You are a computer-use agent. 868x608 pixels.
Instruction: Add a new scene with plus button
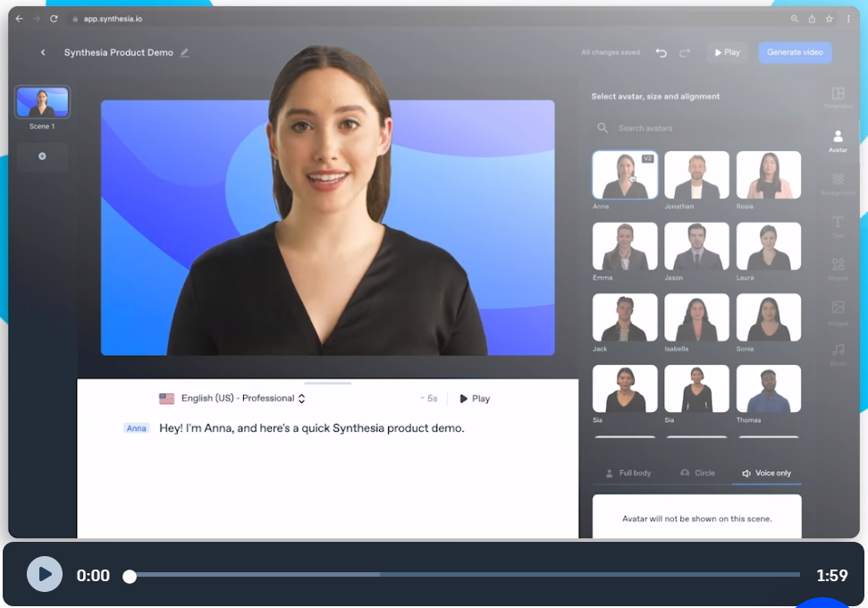point(42,156)
